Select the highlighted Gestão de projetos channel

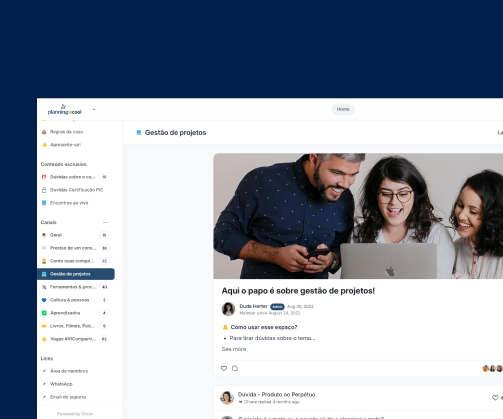[x=76, y=274]
